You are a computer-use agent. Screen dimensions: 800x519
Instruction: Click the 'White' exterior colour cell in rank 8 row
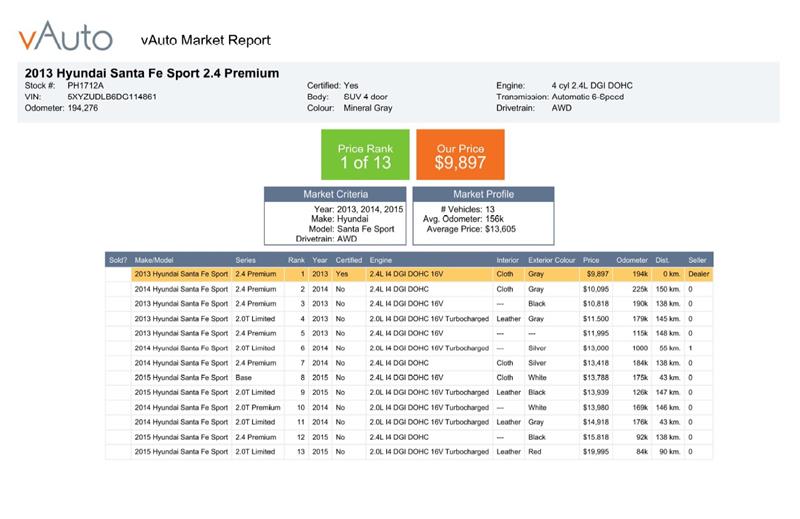(x=537, y=377)
